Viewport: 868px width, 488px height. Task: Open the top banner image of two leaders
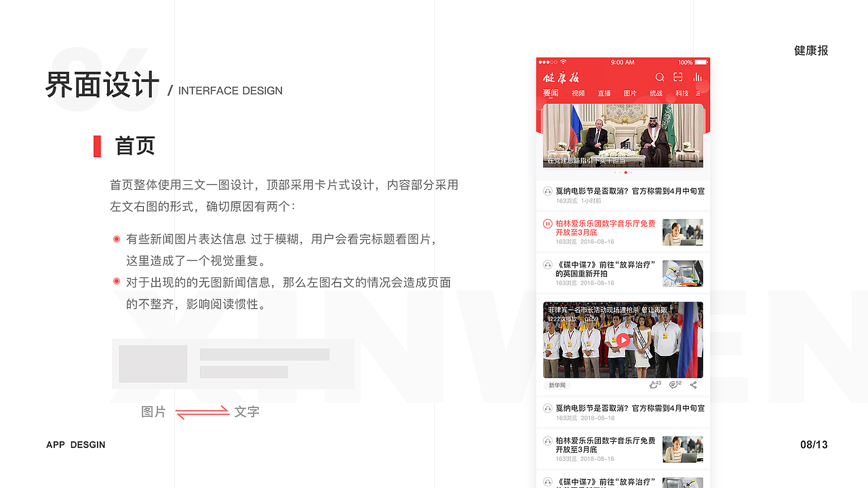(x=623, y=136)
